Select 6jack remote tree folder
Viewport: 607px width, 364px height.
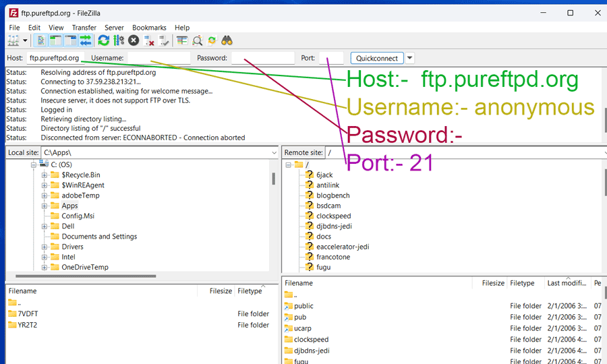pyautogui.click(x=324, y=175)
